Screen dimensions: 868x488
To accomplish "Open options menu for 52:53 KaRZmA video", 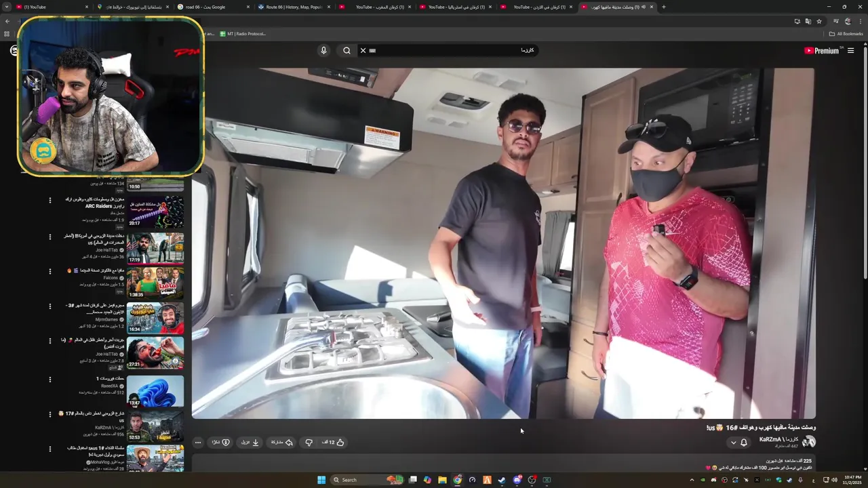I will pos(50,415).
